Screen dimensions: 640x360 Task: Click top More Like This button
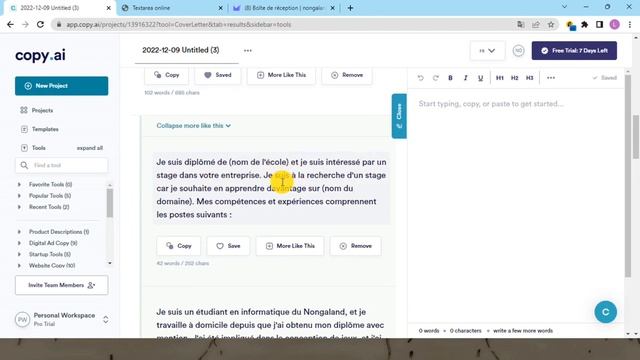click(x=281, y=75)
